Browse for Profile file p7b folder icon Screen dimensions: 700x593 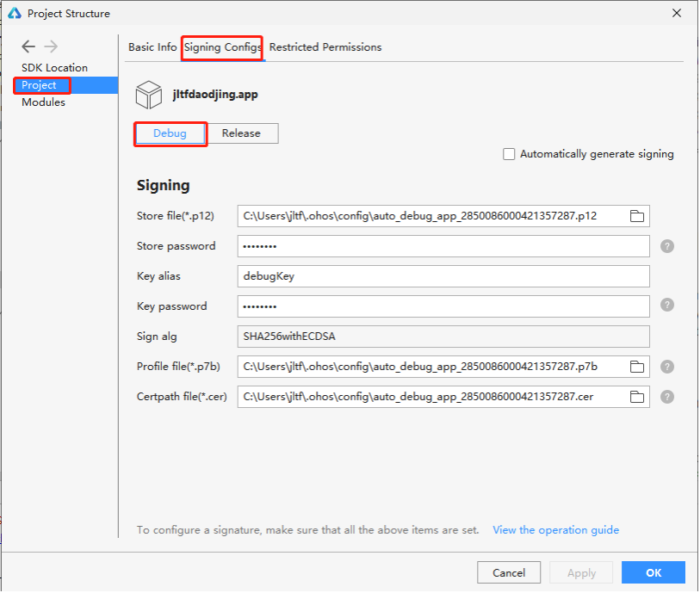click(x=636, y=368)
